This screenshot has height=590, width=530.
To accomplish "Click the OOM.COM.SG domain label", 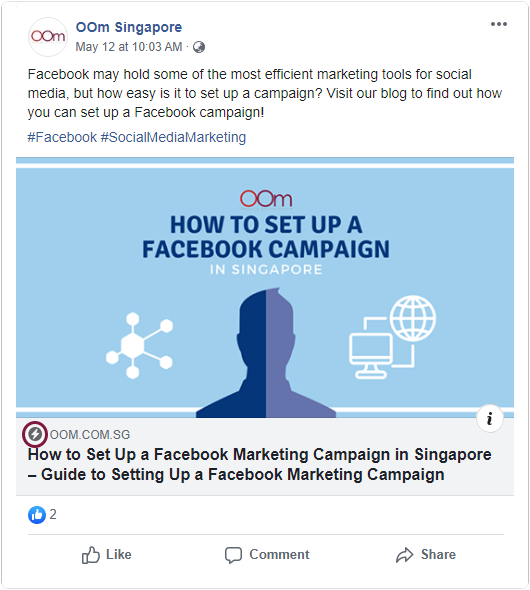I will (x=90, y=435).
